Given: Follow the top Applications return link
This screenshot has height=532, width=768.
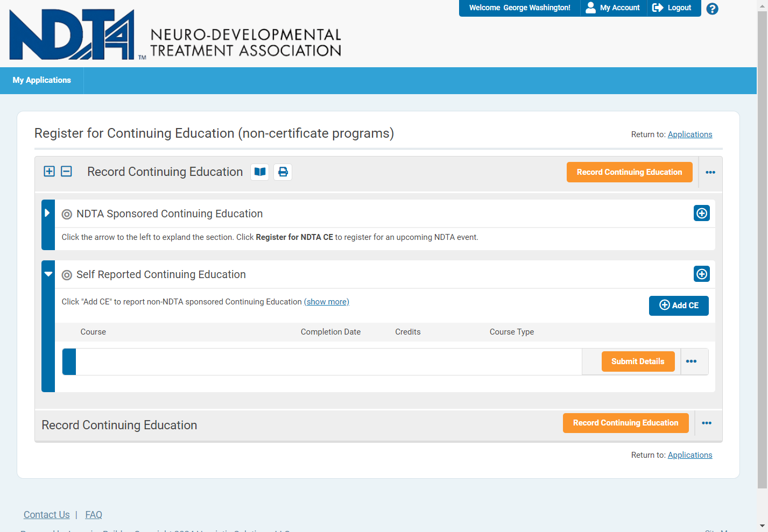Looking at the screenshot, I should [x=690, y=134].
